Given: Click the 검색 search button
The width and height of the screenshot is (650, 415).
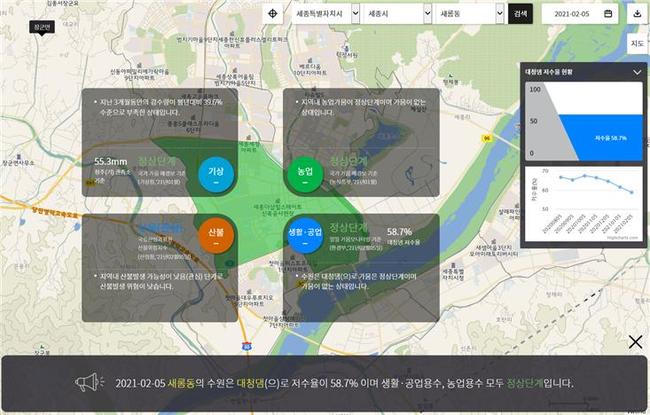Looking at the screenshot, I should (520, 14).
